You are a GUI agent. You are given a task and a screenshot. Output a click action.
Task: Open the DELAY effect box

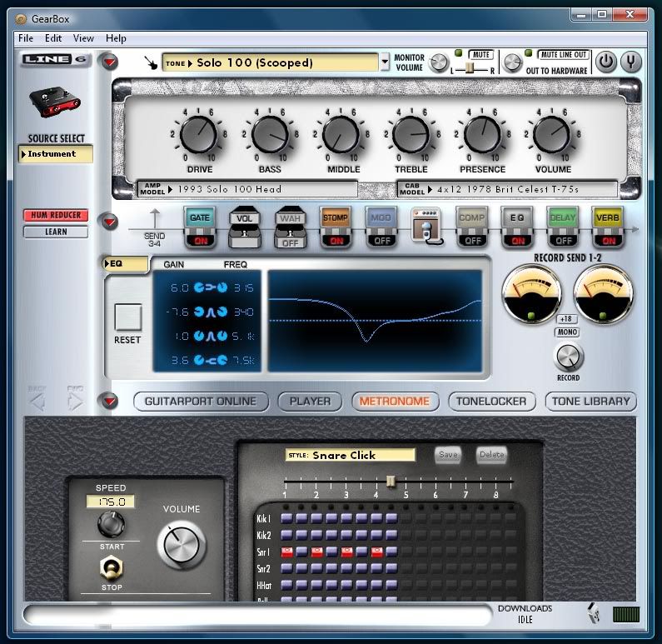coord(563,227)
